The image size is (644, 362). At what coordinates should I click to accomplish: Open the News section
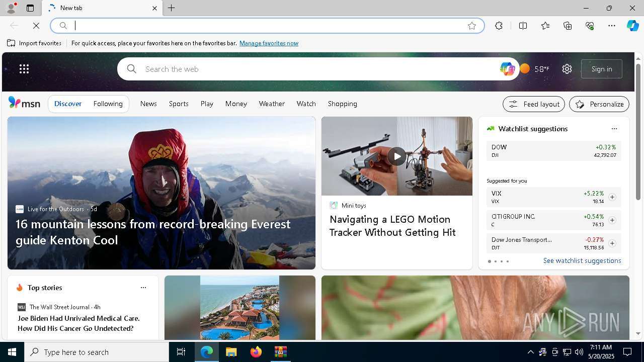tap(148, 104)
